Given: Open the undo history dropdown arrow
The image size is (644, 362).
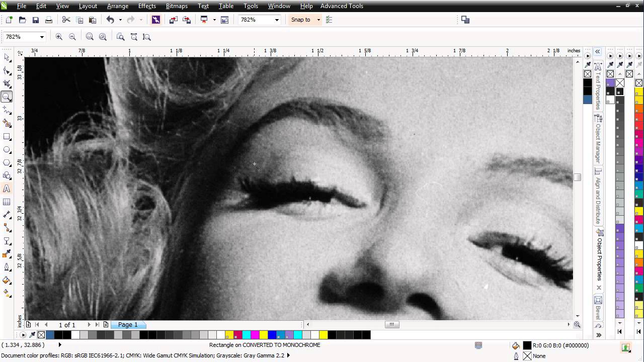Looking at the screenshot, I should coord(120,20).
